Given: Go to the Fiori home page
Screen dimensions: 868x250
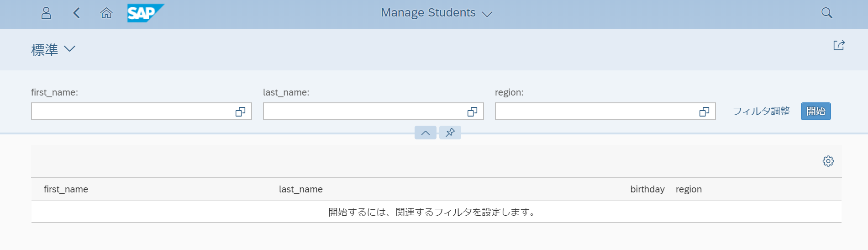Looking at the screenshot, I should coord(106,13).
